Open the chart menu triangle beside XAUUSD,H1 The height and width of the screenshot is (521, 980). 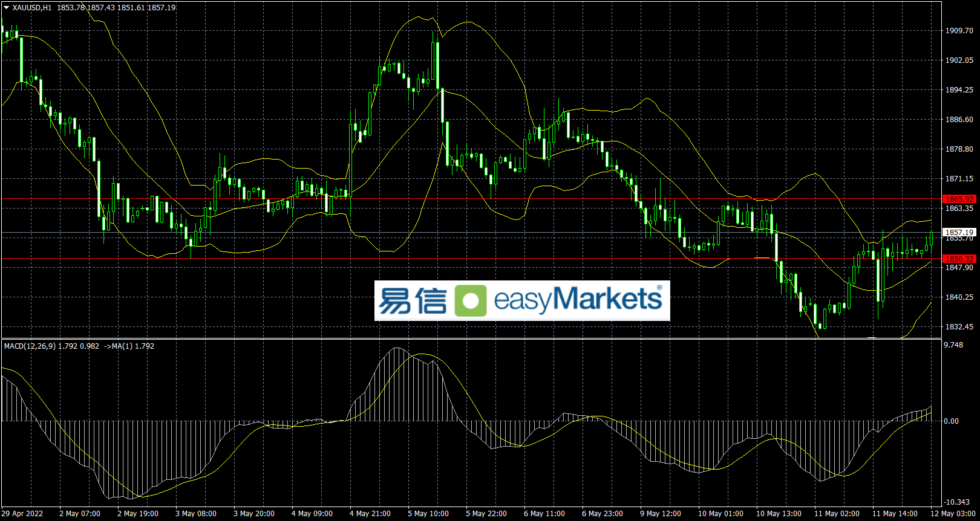tap(6, 8)
